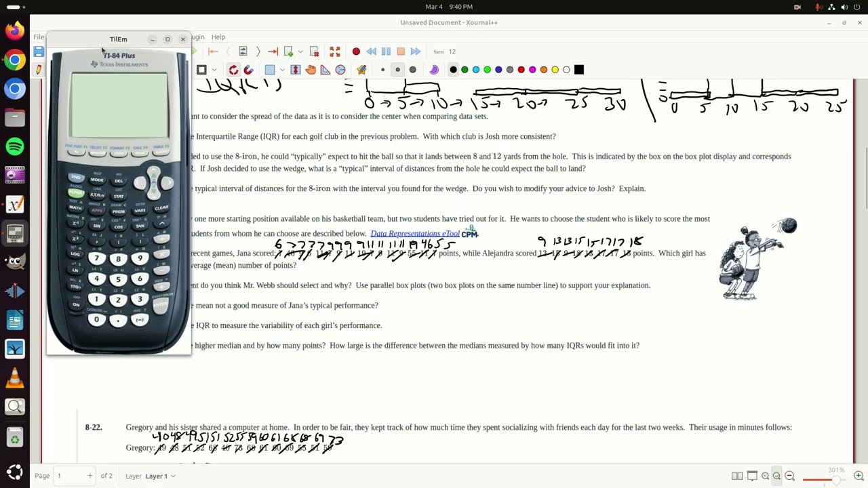Select yellow pen color
This screenshot has width=868, height=488.
(x=555, y=70)
